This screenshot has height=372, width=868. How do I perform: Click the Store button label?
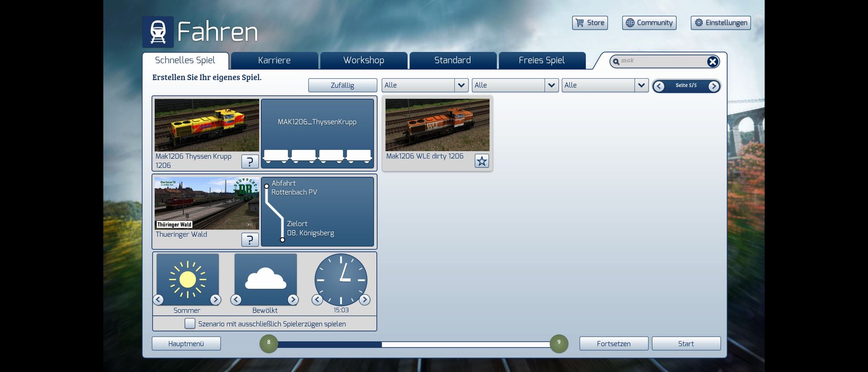[x=596, y=23]
